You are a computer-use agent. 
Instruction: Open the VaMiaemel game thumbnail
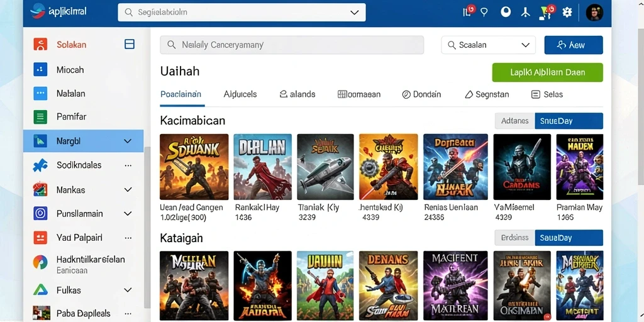(522, 167)
